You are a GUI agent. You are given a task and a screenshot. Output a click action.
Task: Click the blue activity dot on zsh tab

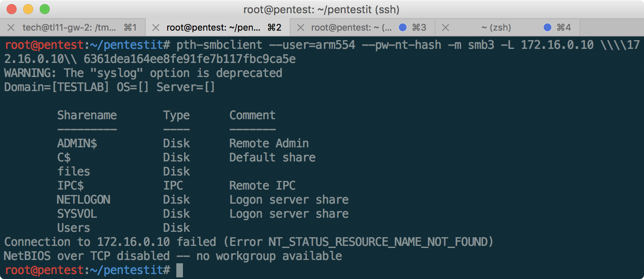(x=547, y=27)
